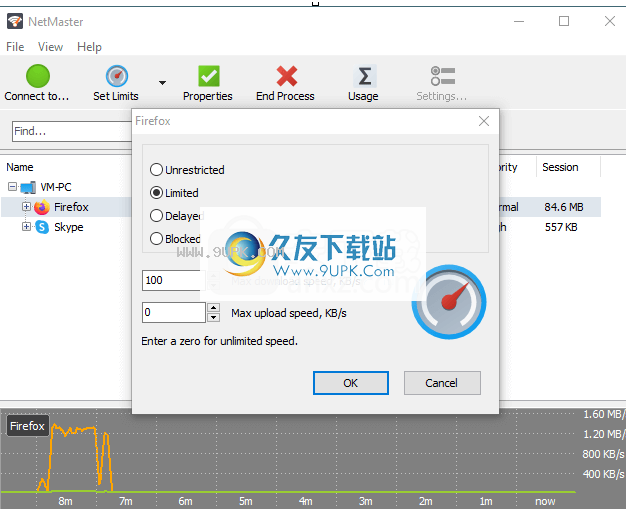Expand the Skype tree node
The width and height of the screenshot is (626, 509).
coord(26,226)
